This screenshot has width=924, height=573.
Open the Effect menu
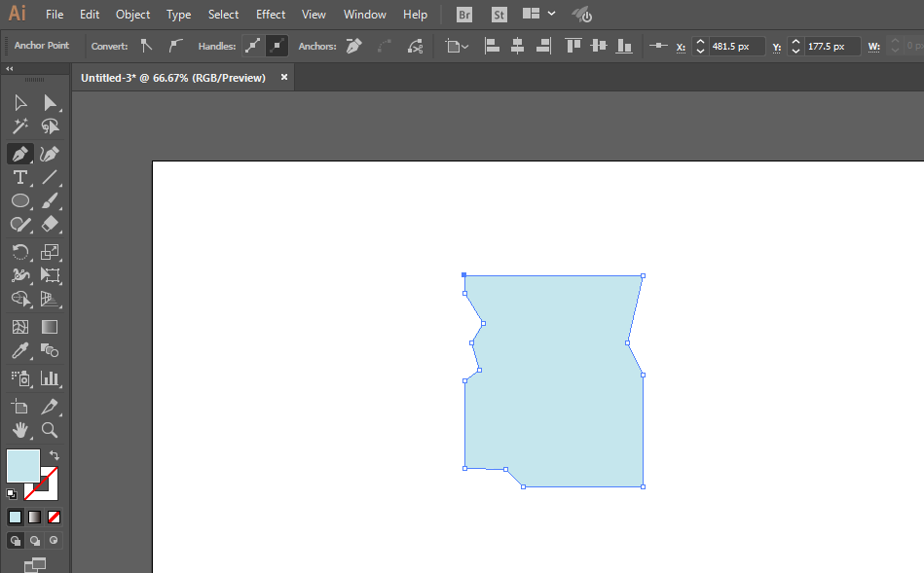[271, 15]
